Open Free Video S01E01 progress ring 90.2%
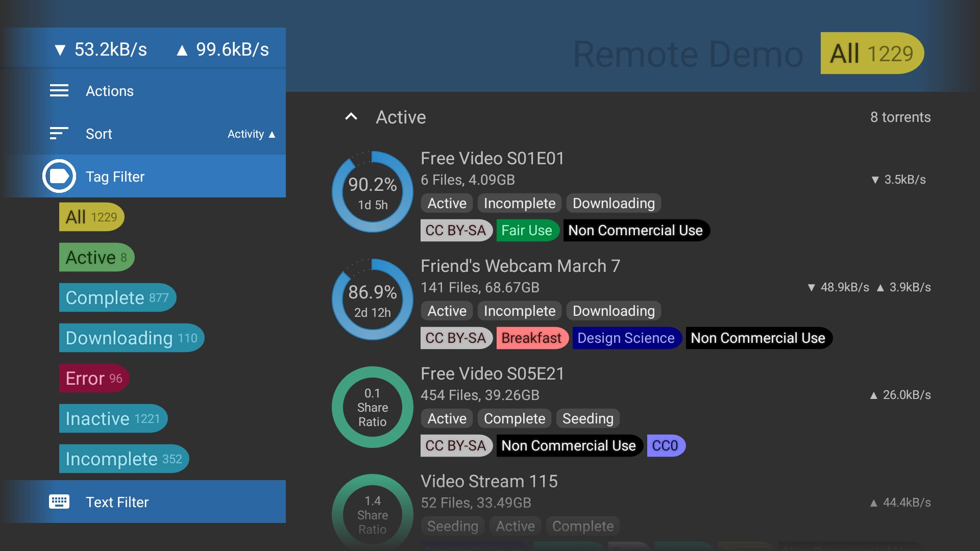980x551 pixels. [x=373, y=192]
